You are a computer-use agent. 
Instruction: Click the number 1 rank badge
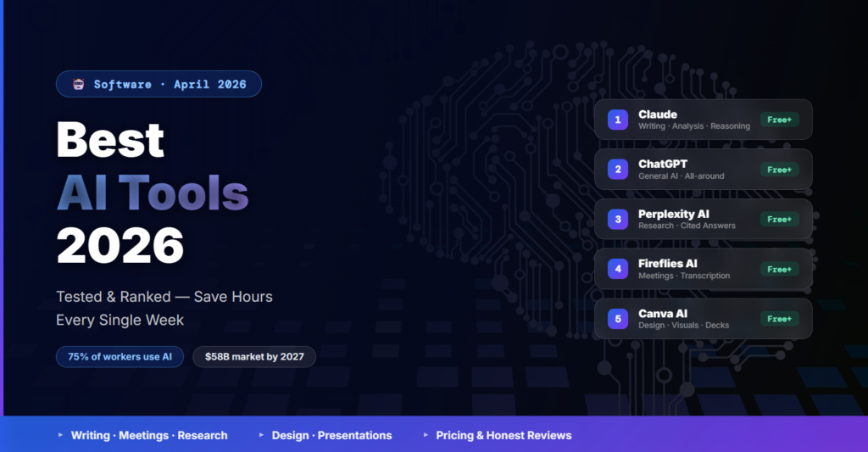(x=617, y=120)
